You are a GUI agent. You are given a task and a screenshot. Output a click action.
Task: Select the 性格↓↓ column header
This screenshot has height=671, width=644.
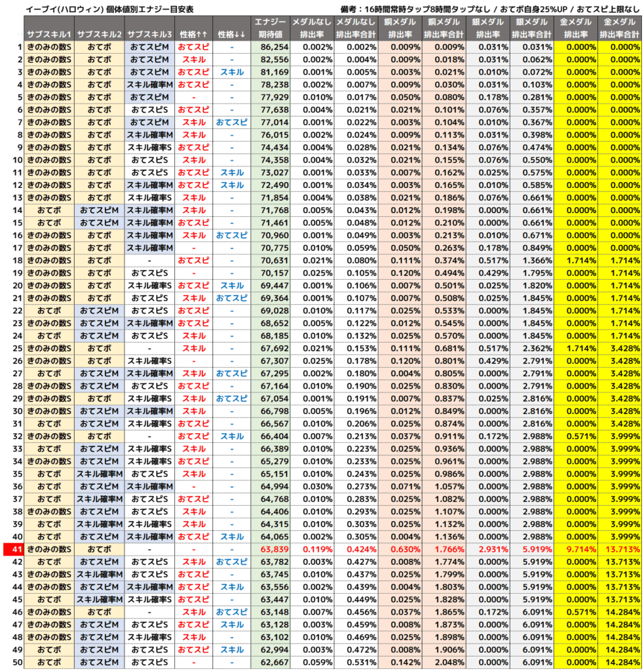click(232, 34)
